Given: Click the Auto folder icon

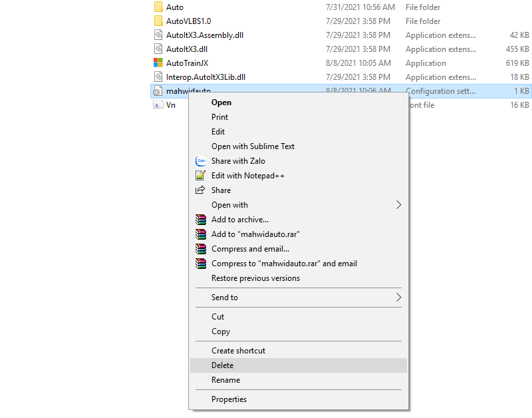Looking at the screenshot, I should tap(158, 7).
